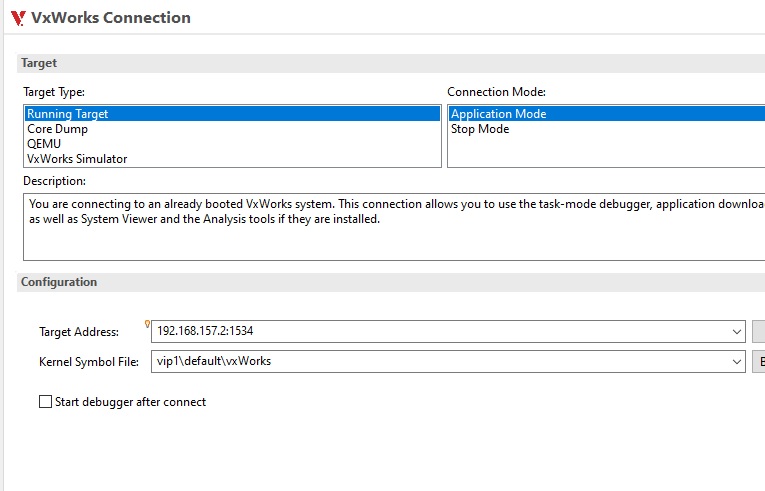Click the button right of Target Address
Image resolution: width=765 pixels, height=491 pixels.
coord(759,331)
